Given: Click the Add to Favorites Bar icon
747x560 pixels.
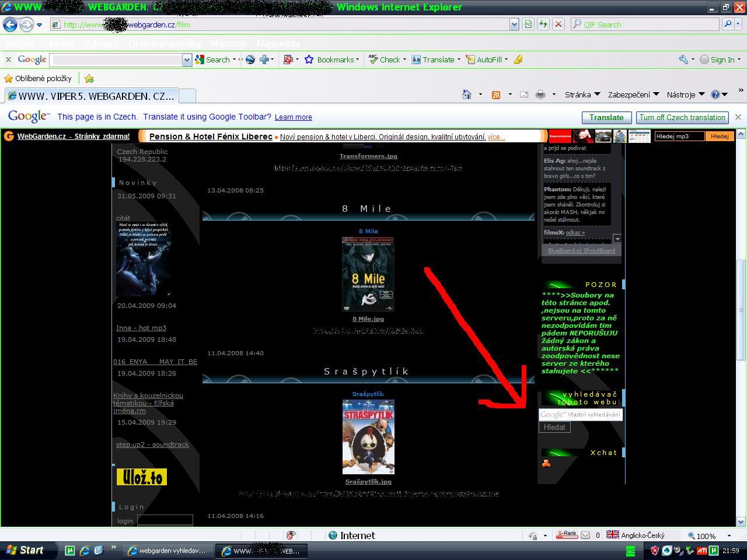Looking at the screenshot, I should 89,78.
